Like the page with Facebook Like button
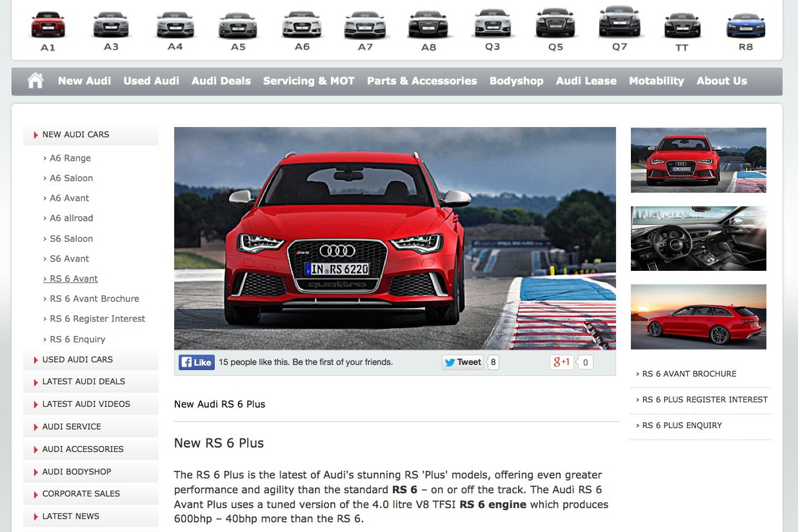Screen dimensions: 798x532 click(196, 362)
